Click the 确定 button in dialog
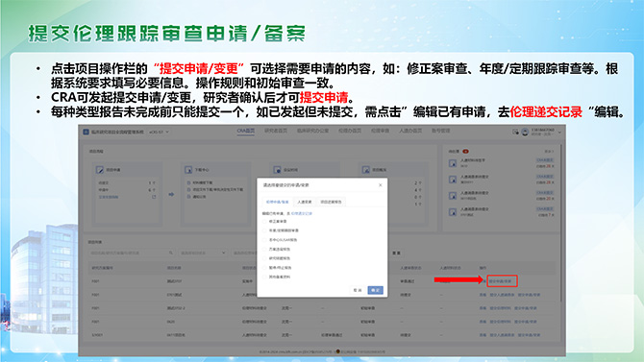 (x=376, y=290)
